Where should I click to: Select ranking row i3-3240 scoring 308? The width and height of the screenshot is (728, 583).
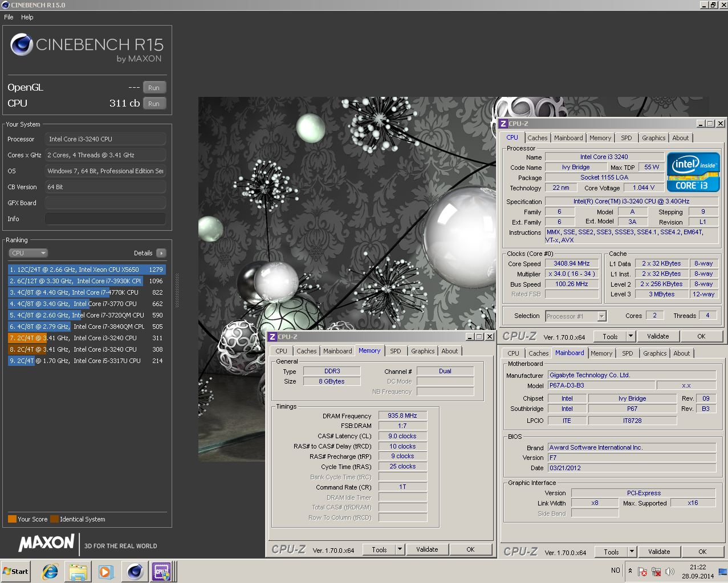click(87, 349)
